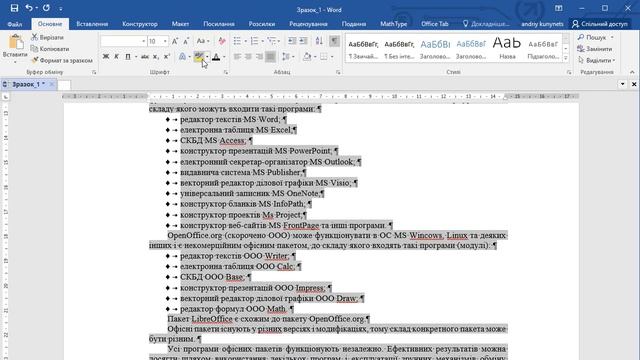
Task: Switch to Посилання ribbon tab
Action: click(219, 24)
